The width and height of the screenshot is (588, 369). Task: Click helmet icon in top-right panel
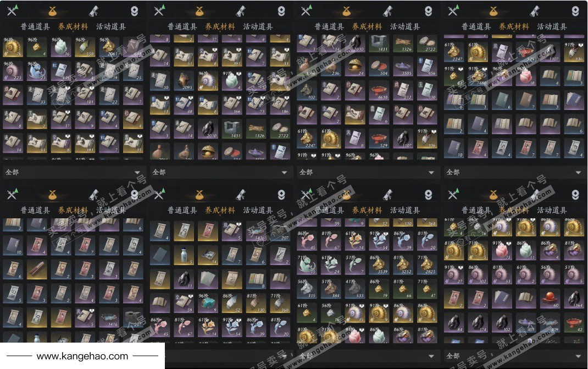pos(575,11)
